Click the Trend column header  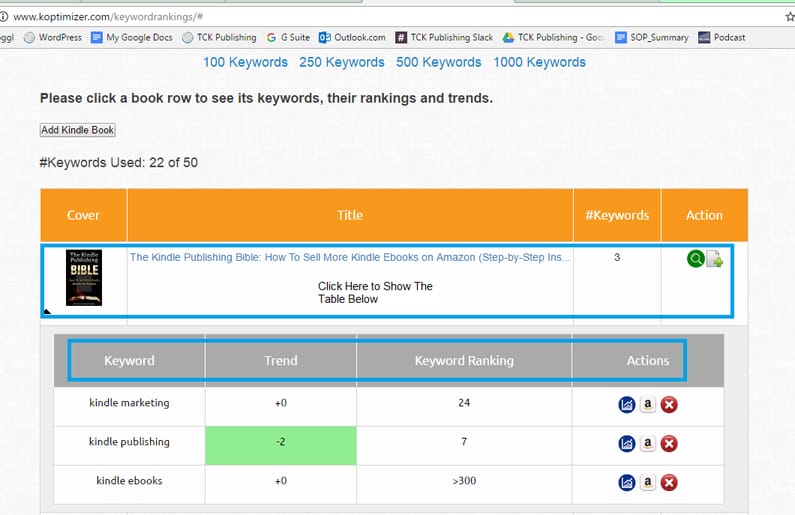click(x=280, y=360)
